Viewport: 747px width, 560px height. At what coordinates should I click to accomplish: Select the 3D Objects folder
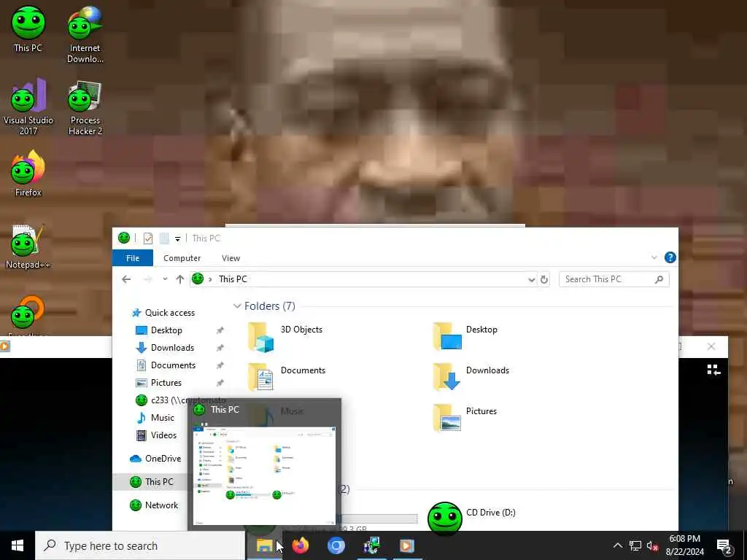[x=285, y=337]
